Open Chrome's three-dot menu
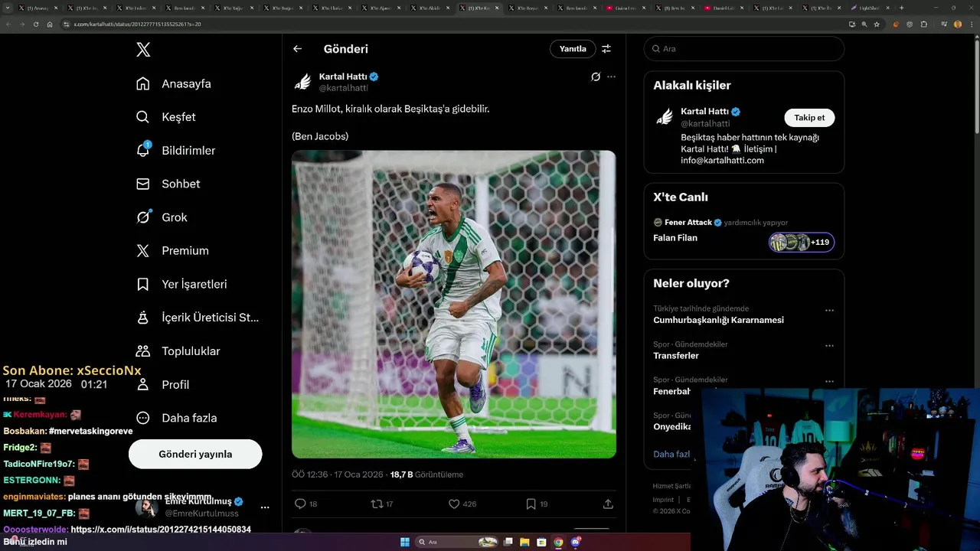This screenshot has height=551, width=980. (x=972, y=24)
